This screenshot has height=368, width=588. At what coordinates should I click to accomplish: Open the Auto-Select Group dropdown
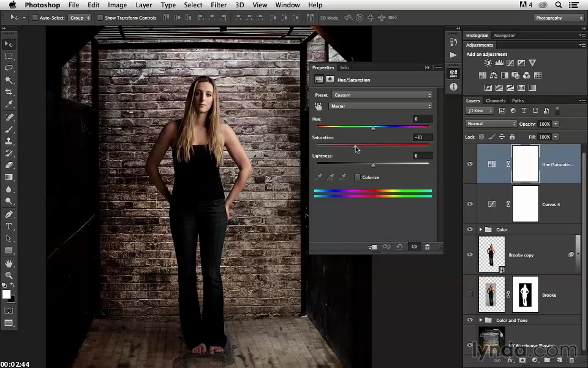(80, 18)
